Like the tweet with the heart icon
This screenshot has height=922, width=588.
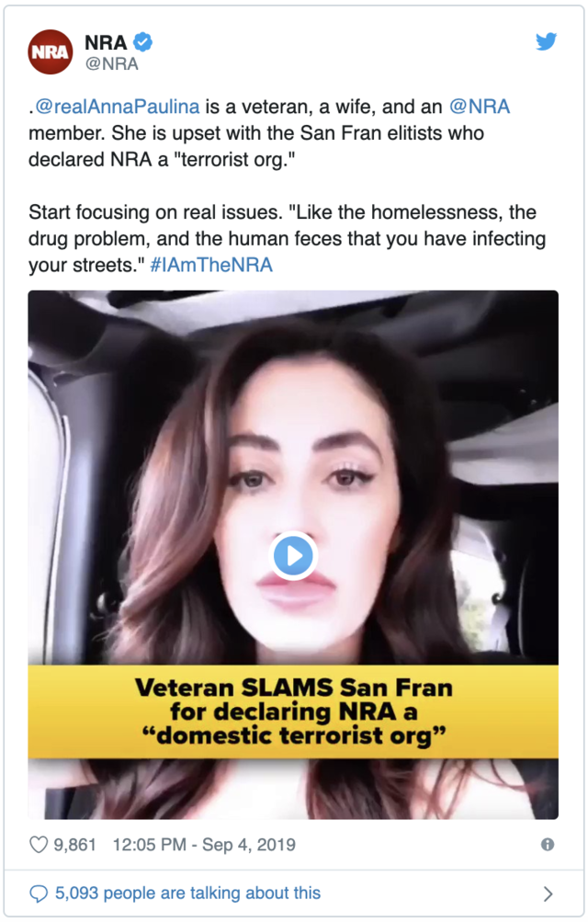pyautogui.click(x=39, y=845)
